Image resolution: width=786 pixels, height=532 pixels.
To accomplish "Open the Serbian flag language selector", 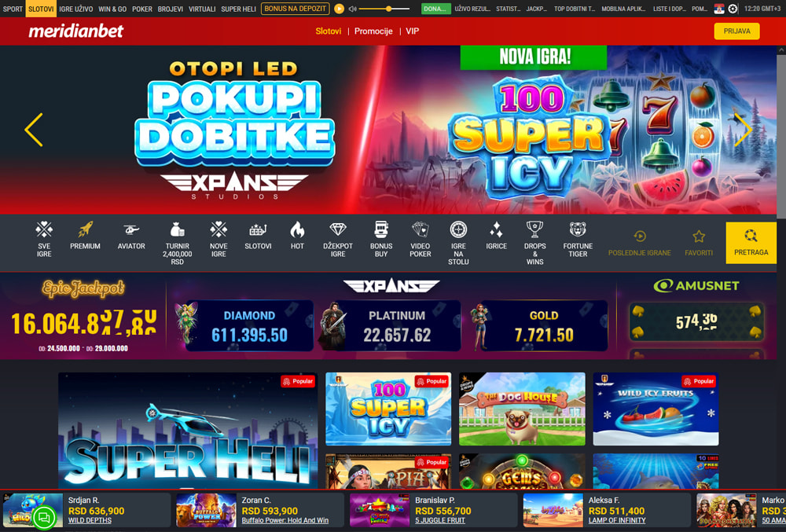I will click(x=719, y=9).
